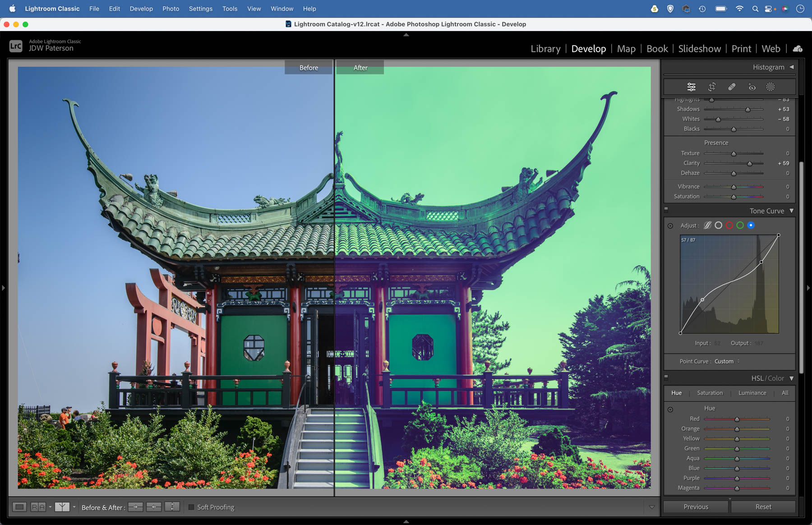Select the Crop Overlay tool
Screen dimensions: 812x525
click(x=712, y=87)
